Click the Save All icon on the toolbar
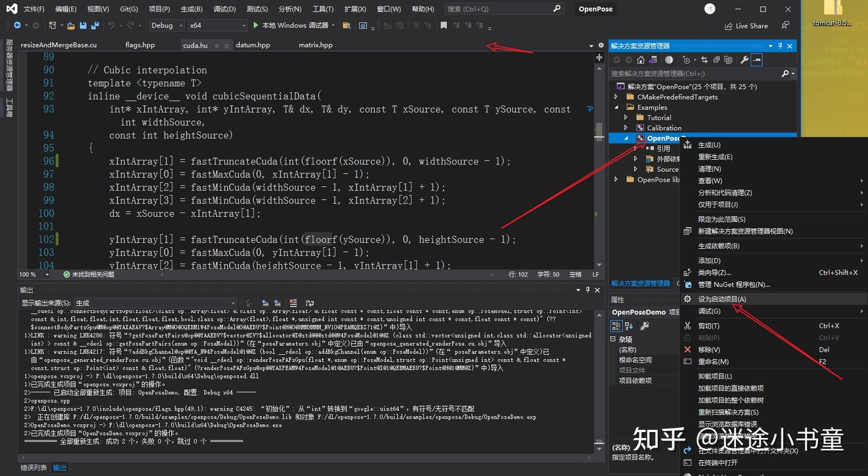Viewport: 868px width, 476px height. coord(96,25)
